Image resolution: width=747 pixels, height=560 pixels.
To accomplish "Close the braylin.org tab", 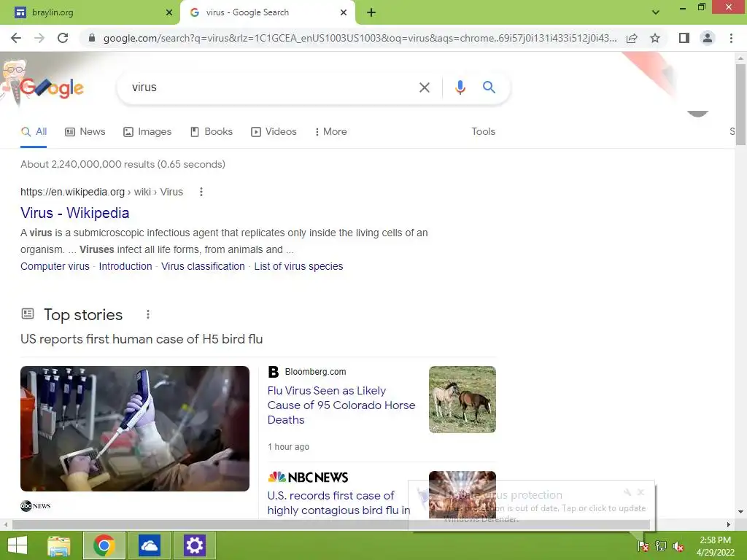I will (169, 12).
